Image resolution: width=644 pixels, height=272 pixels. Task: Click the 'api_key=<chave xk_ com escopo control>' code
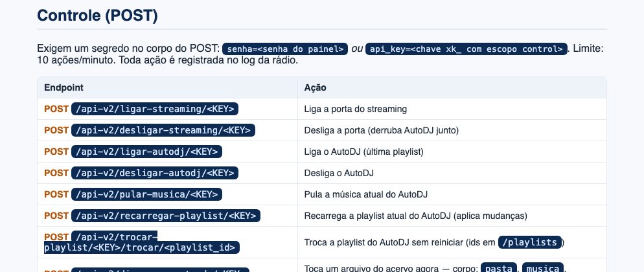pos(466,49)
